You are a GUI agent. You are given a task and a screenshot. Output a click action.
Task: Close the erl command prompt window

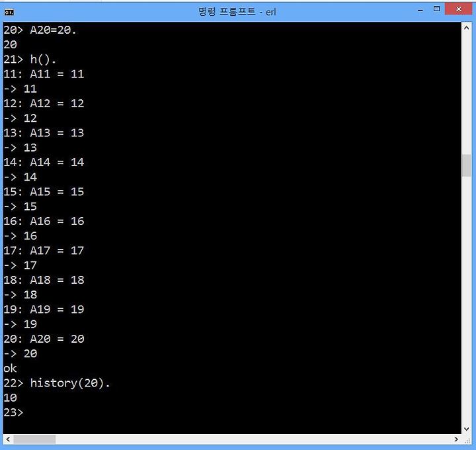pyautogui.click(x=459, y=9)
